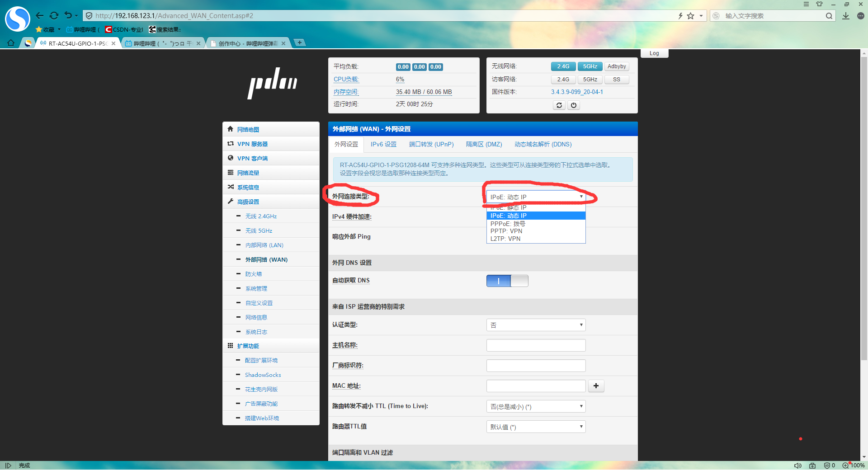Click the refresh status icon button

pos(559,105)
